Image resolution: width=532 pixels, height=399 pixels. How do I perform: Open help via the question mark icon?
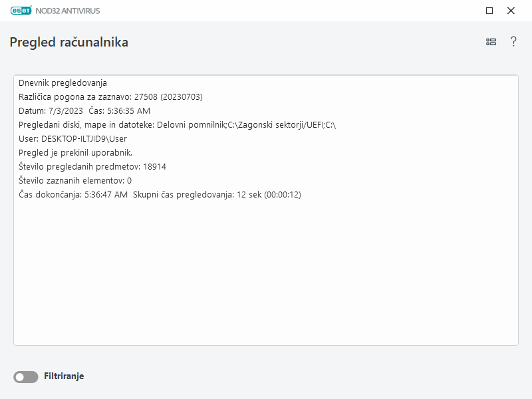(x=512, y=41)
